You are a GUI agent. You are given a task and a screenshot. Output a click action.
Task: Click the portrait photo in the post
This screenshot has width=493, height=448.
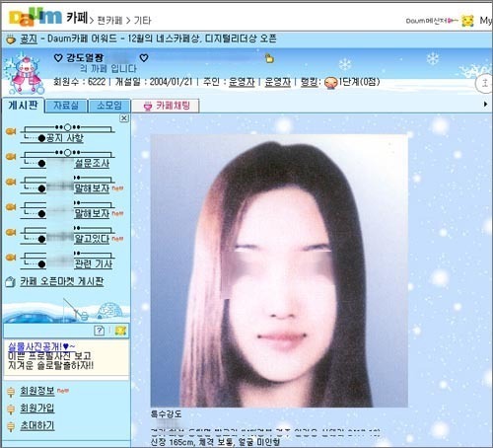tap(279, 270)
